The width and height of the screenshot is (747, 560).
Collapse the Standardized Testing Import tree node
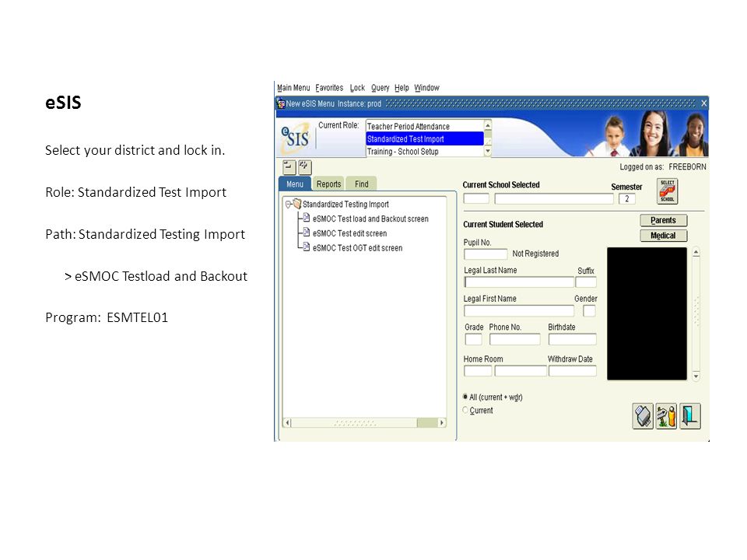(x=288, y=205)
